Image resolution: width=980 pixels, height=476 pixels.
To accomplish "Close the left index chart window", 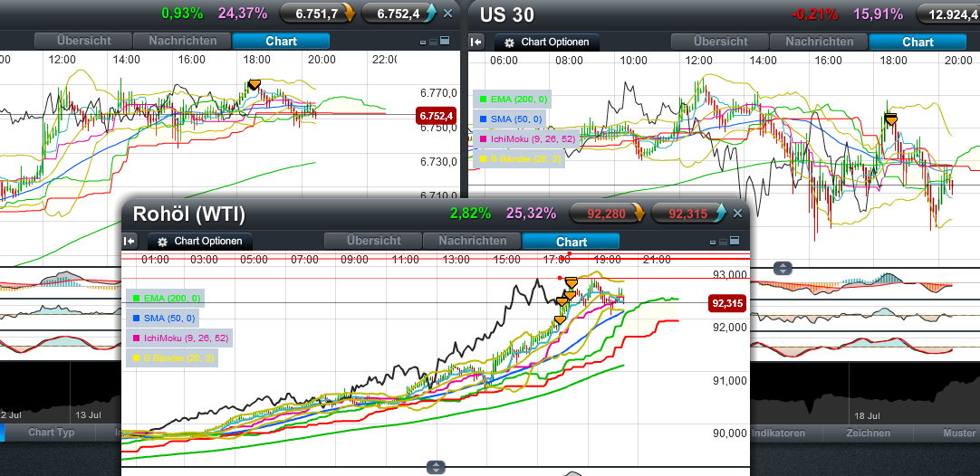I will [x=447, y=13].
